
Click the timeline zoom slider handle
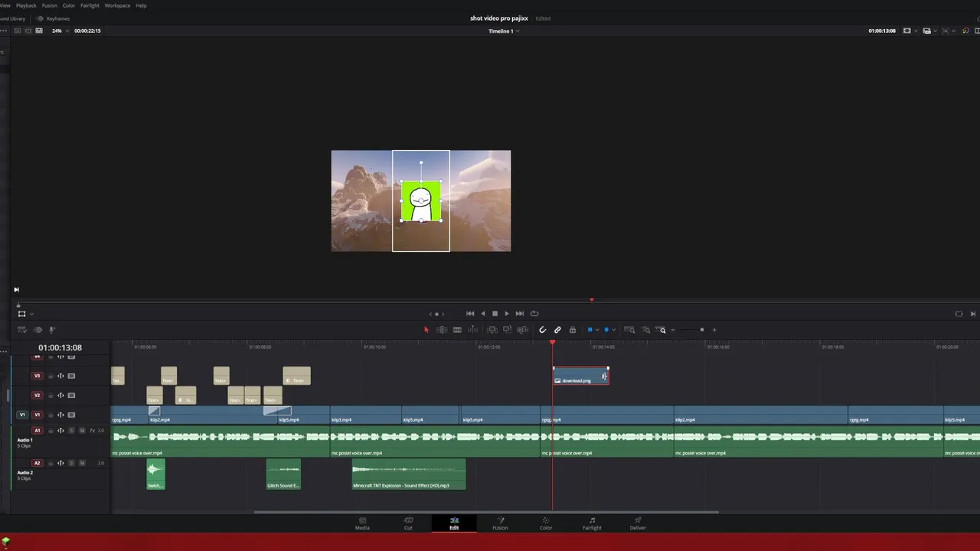[702, 330]
